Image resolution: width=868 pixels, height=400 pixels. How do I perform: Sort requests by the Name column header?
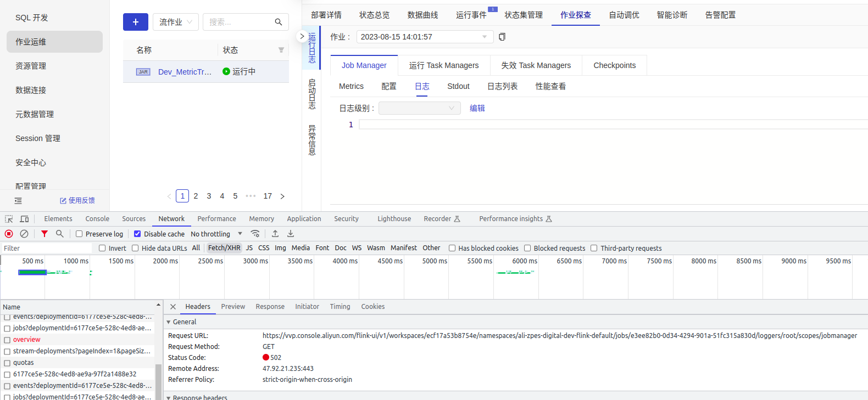pos(77,307)
